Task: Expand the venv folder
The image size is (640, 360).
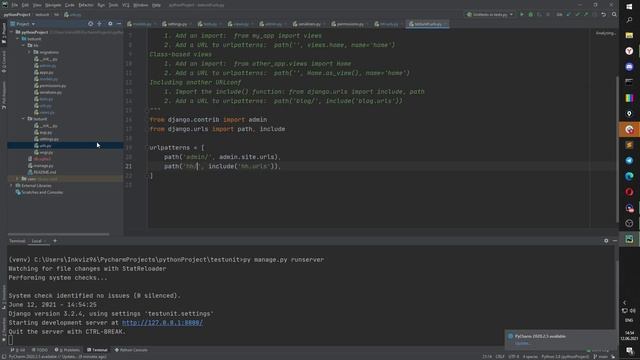Action: tap(17, 179)
